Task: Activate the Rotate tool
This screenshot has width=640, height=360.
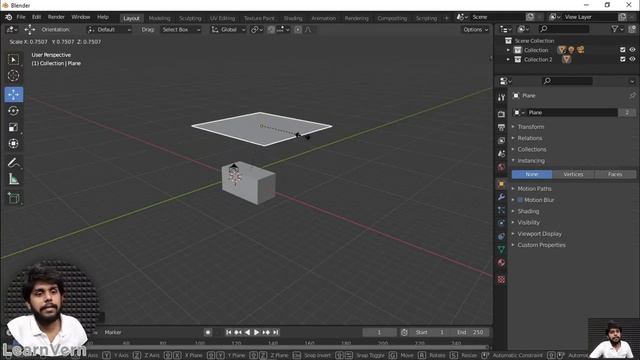Action: tap(13, 111)
